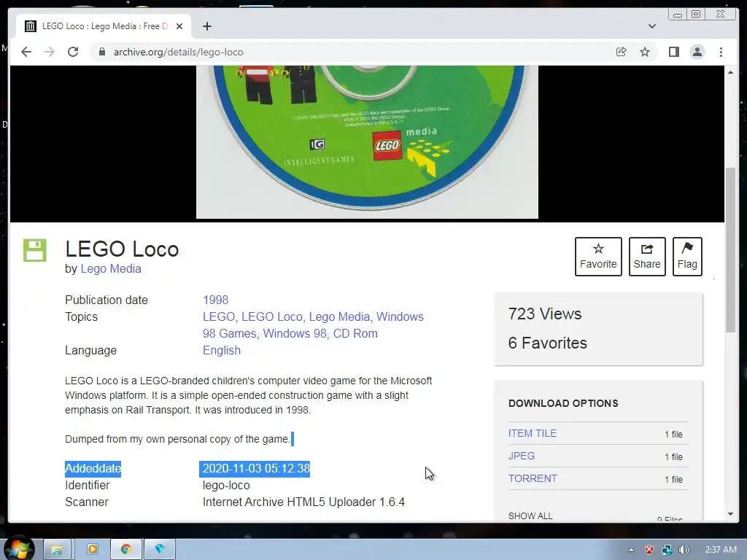Go back using the browser back arrow
The image size is (747, 560).
26,52
